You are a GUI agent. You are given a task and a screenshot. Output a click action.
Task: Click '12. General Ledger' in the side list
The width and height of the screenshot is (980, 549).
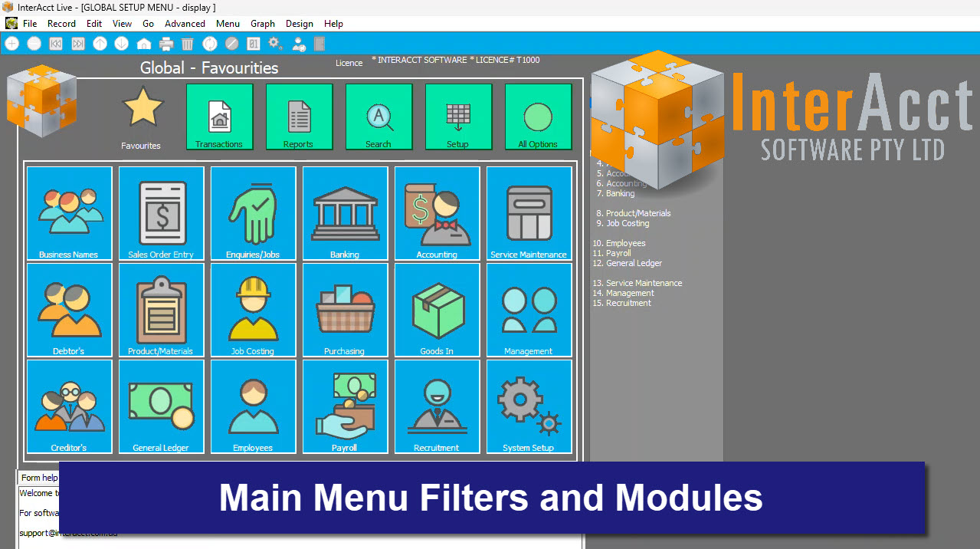[x=628, y=263]
